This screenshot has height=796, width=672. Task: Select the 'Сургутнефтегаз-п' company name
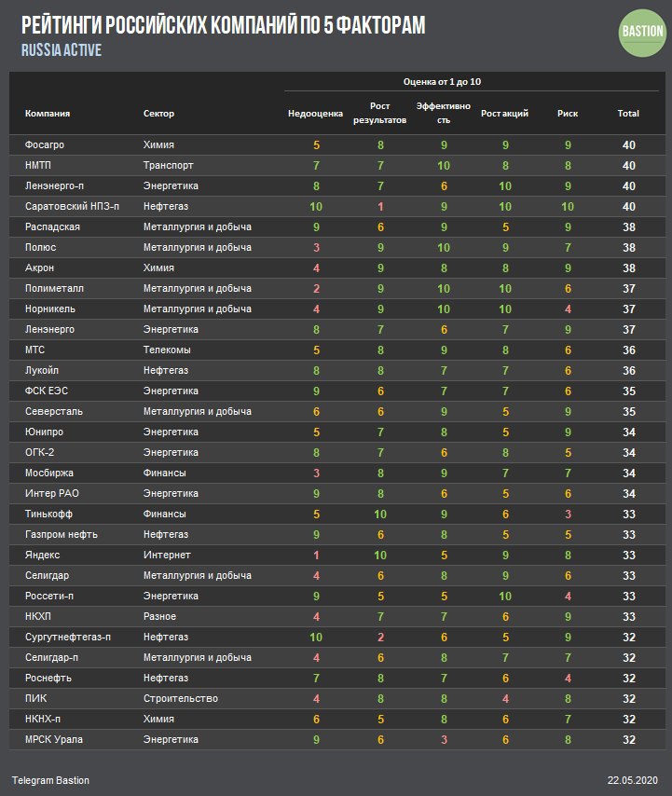coord(68,638)
